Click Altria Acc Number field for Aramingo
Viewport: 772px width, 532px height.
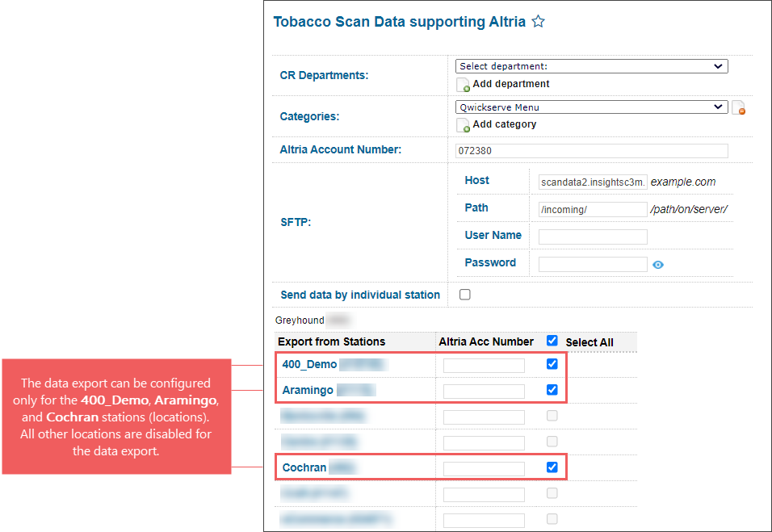click(484, 392)
